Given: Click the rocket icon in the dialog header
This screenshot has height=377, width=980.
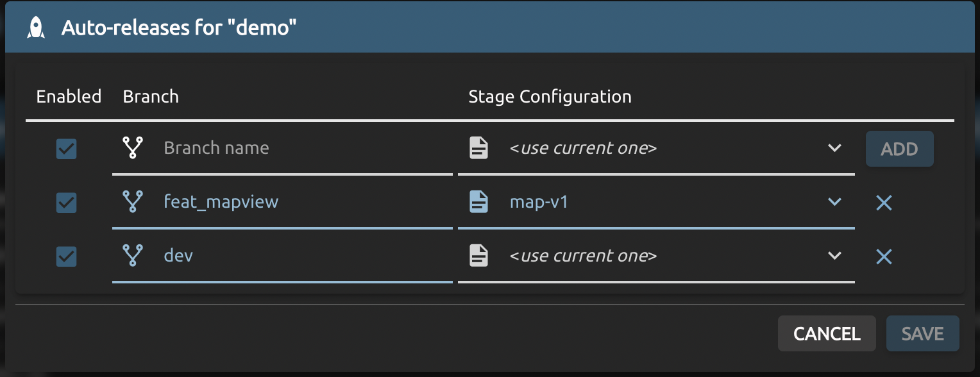Looking at the screenshot, I should coord(36,28).
